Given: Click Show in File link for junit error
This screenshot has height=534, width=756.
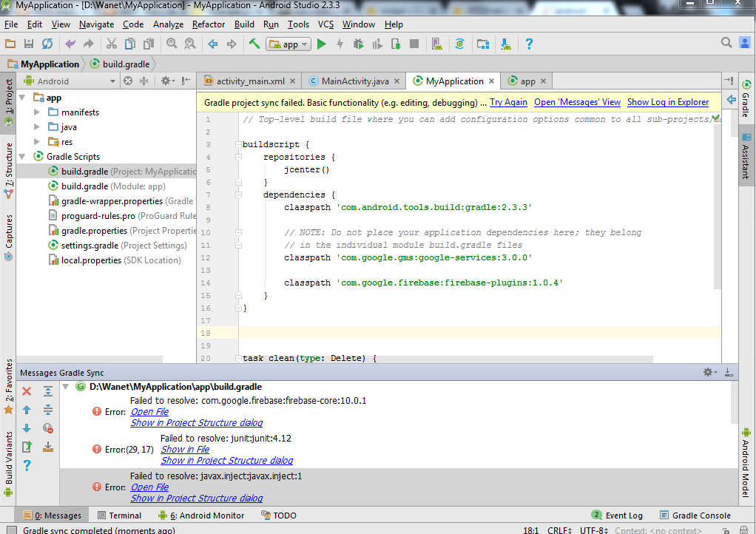Looking at the screenshot, I should (185, 449).
